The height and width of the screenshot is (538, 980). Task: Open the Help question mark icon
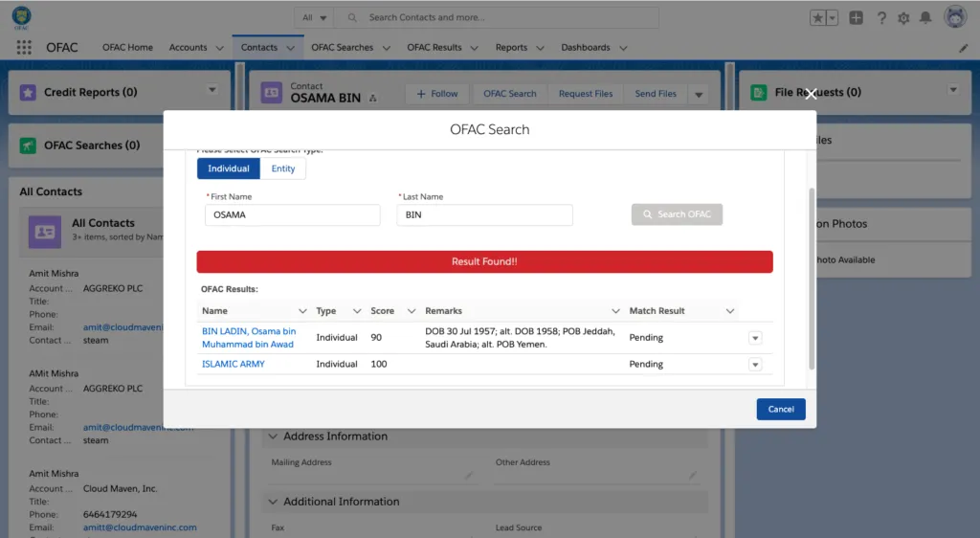[x=881, y=18]
